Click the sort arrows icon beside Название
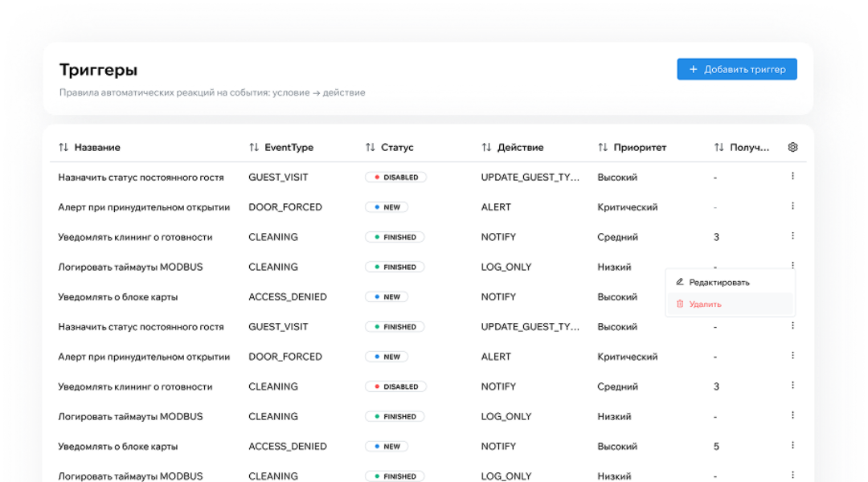 pyautogui.click(x=63, y=148)
